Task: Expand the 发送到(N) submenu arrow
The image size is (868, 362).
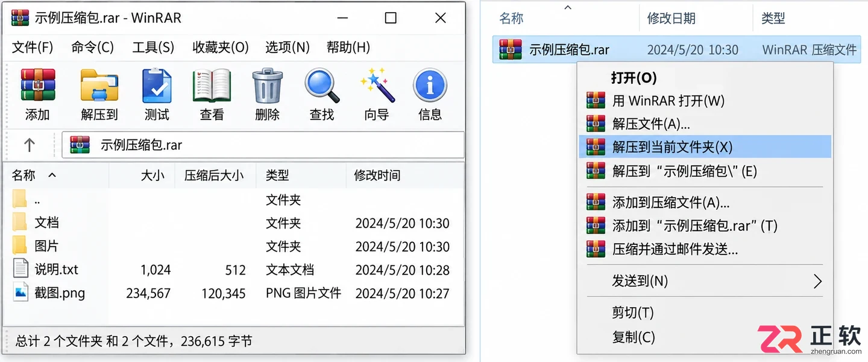Action: [x=817, y=281]
